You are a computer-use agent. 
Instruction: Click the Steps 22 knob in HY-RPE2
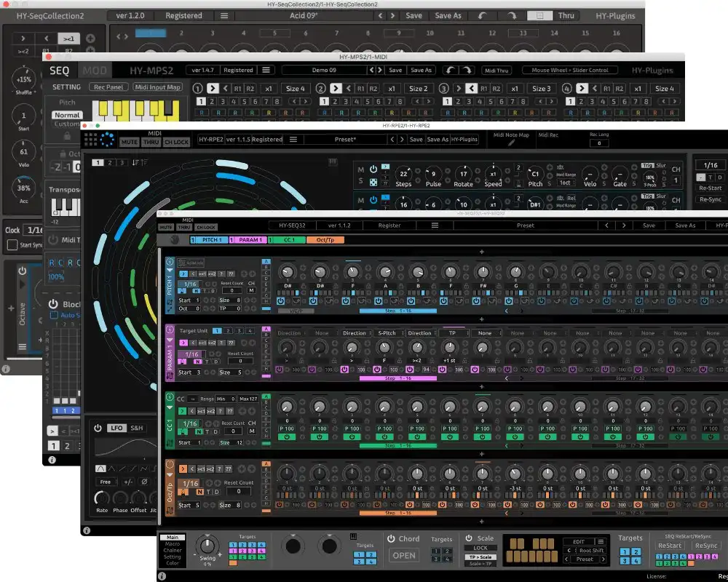click(403, 174)
